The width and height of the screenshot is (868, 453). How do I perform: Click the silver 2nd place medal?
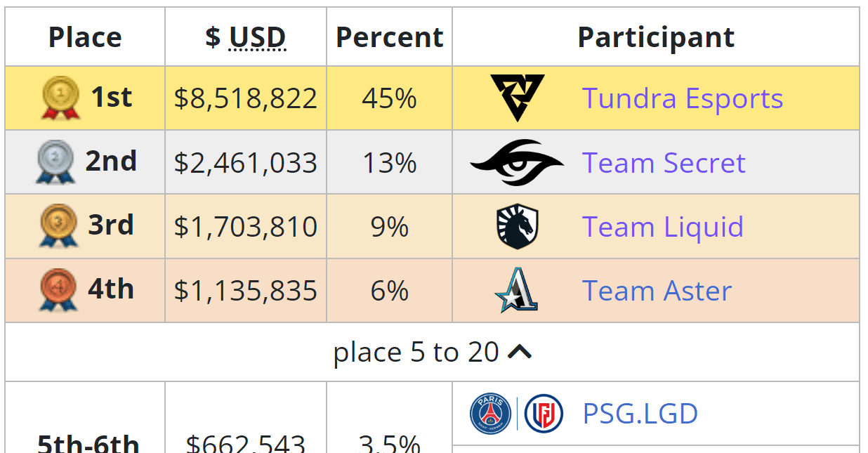point(55,162)
